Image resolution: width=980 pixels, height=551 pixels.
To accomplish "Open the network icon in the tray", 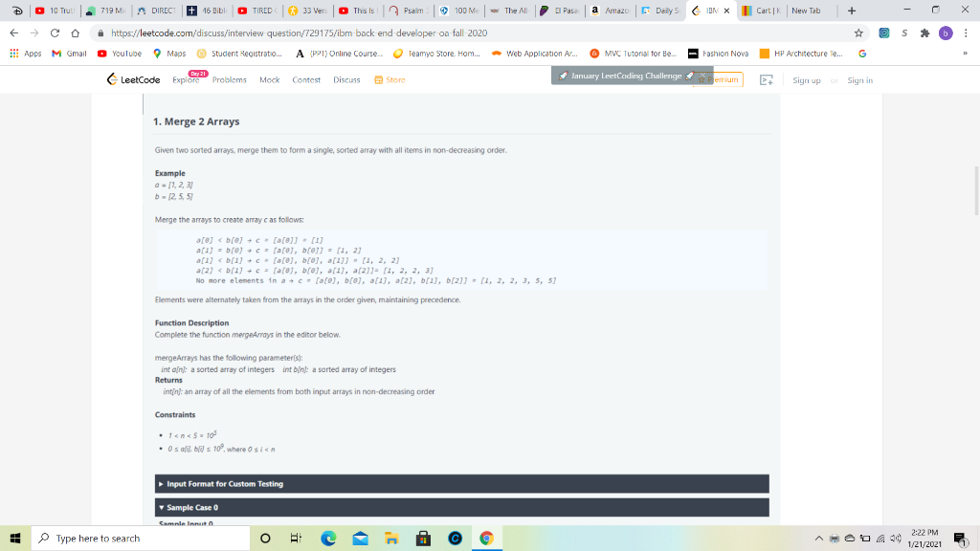I will [x=880, y=538].
